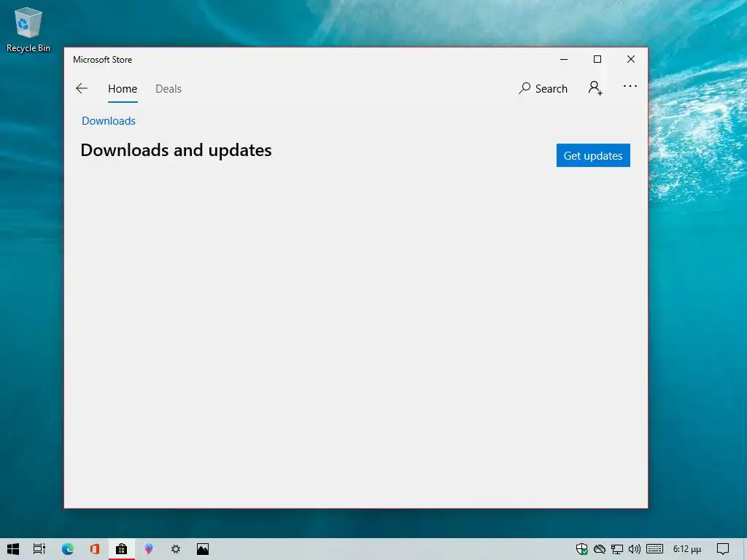Click the OneDrive cloud tray icon
Image resolution: width=747 pixels, height=560 pixels.
point(600,549)
